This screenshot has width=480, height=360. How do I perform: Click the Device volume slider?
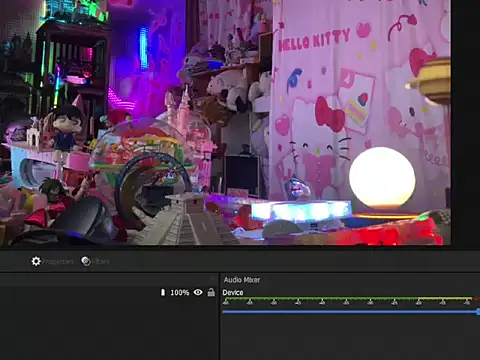click(x=351, y=312)
